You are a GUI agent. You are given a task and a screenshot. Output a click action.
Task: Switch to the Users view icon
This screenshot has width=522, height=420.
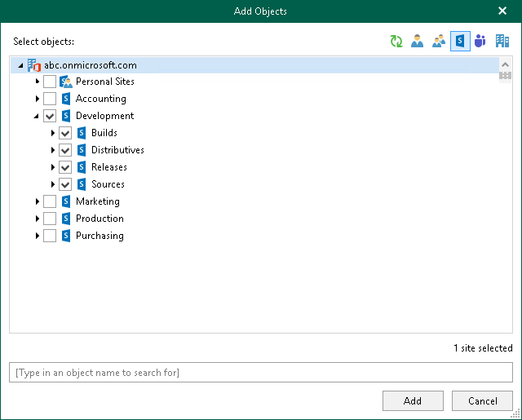click(x=418, y=42)
